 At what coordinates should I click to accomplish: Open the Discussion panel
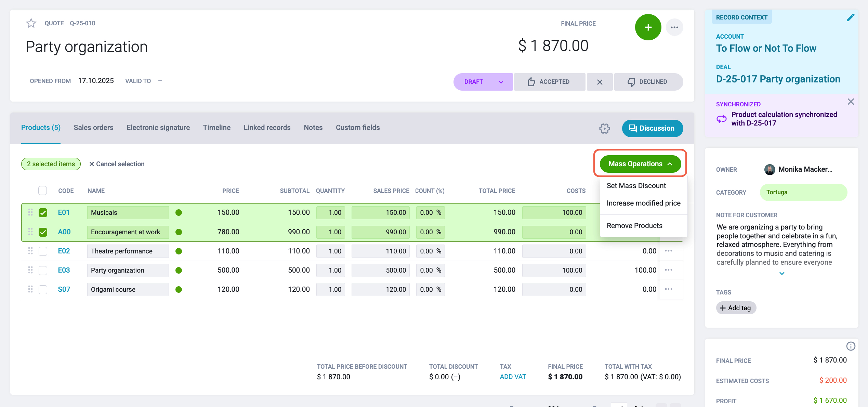tap(652, 128)
